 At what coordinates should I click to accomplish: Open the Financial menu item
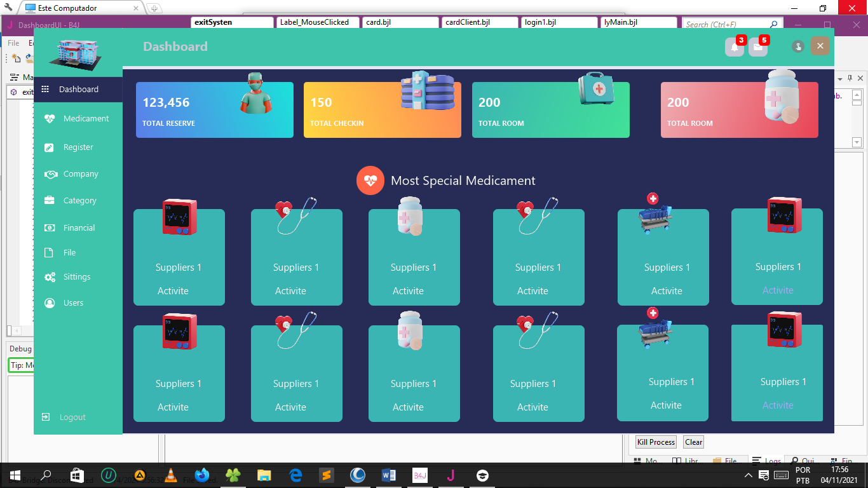click(79, 228)
